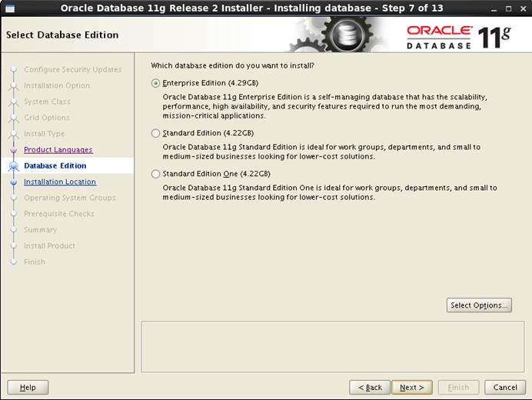Click the Enterprise Edition description text

click(324, 106)
